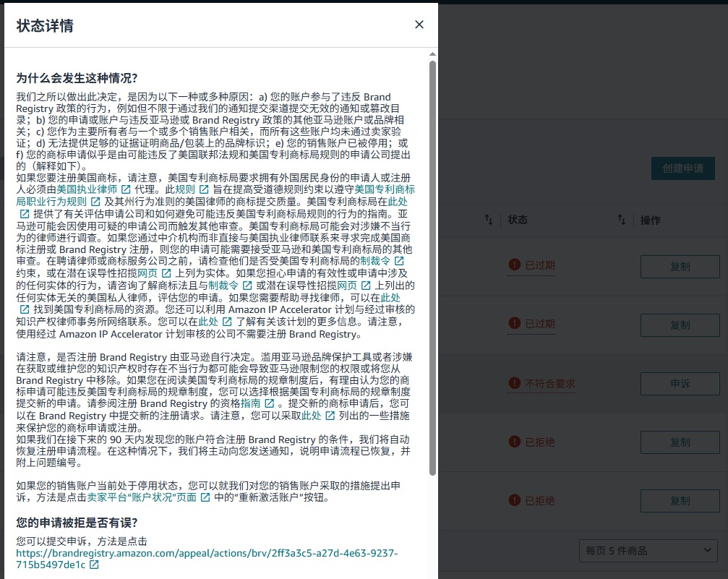
Task: Click the red error icon beside 不符合要求
Action: tap(514, 383)
